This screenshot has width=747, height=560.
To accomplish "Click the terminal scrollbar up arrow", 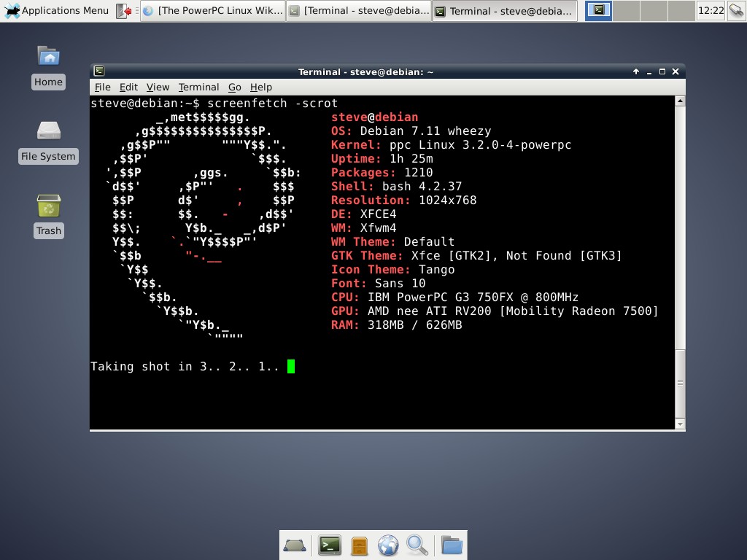I will tap(681, 101).
